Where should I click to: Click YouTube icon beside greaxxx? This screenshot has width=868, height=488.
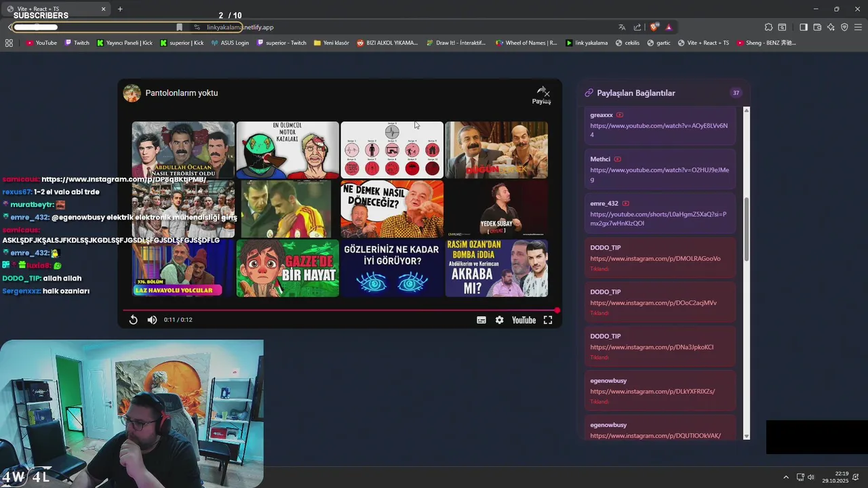point(620,115)
